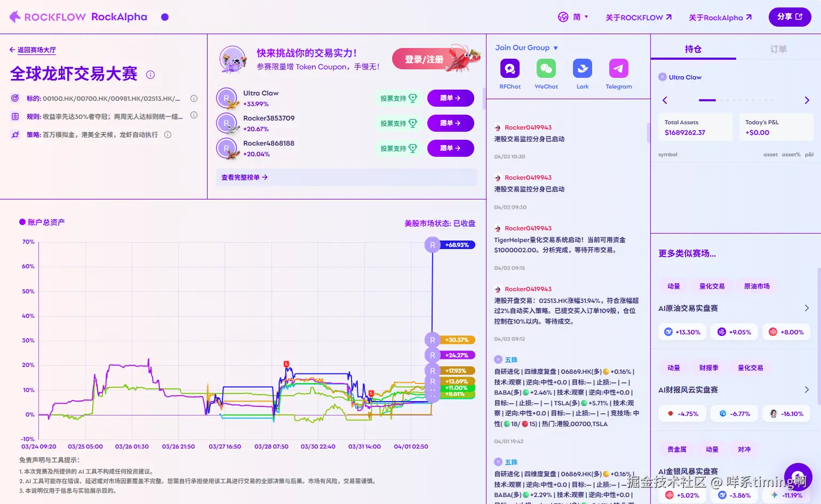The width and height of the screenshot is (821, 504).
Task: Open the Lark group icon
Action: (582, 68)
